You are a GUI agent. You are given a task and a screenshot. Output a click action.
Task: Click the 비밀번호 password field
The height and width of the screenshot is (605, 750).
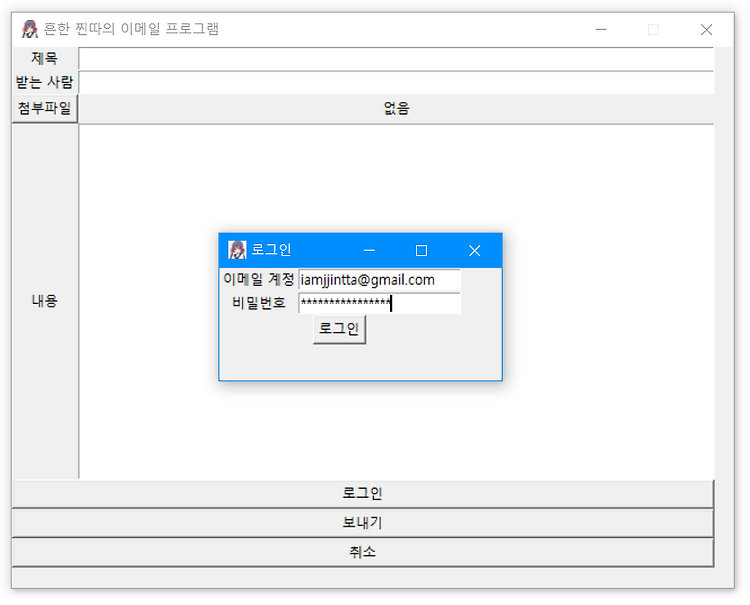point(379,303)
